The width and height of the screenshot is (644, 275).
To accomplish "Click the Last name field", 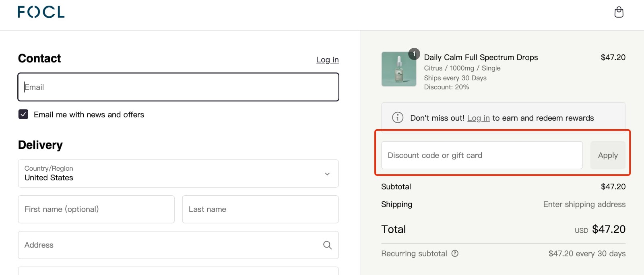I will (260, 209).
